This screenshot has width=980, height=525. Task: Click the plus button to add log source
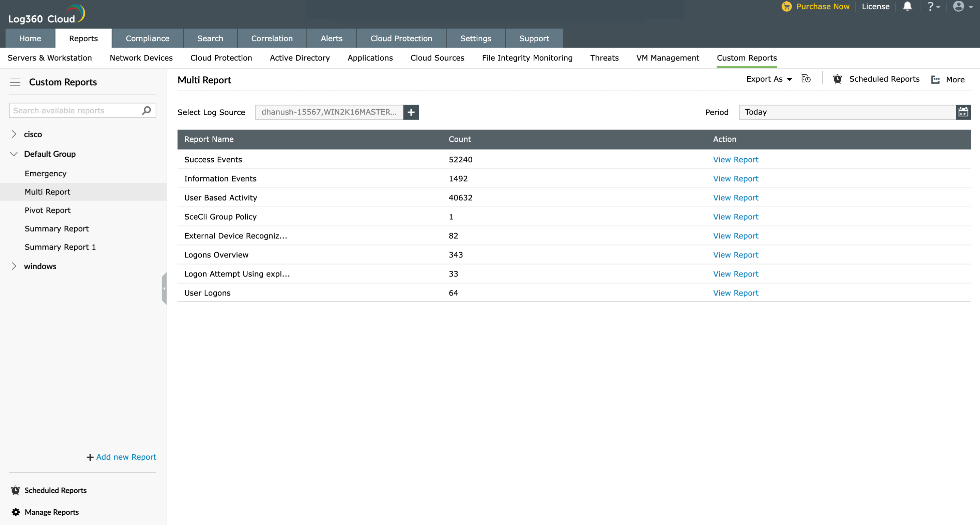point(411,112)
